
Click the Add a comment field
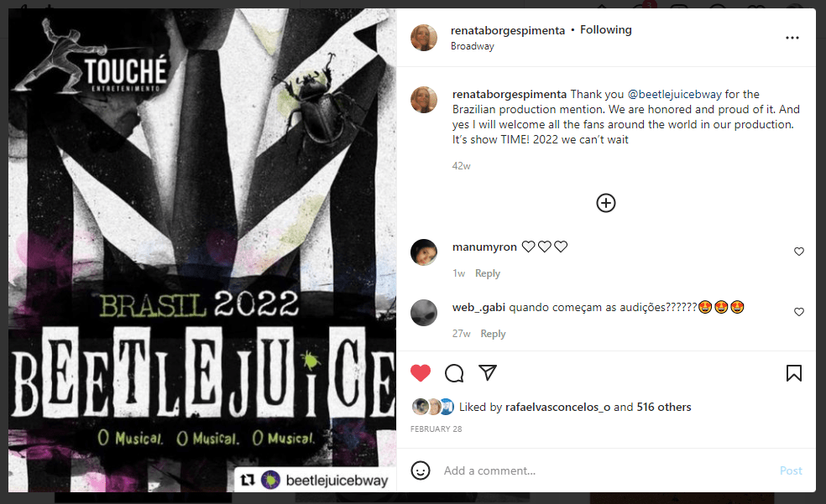(x=606, y=470)
